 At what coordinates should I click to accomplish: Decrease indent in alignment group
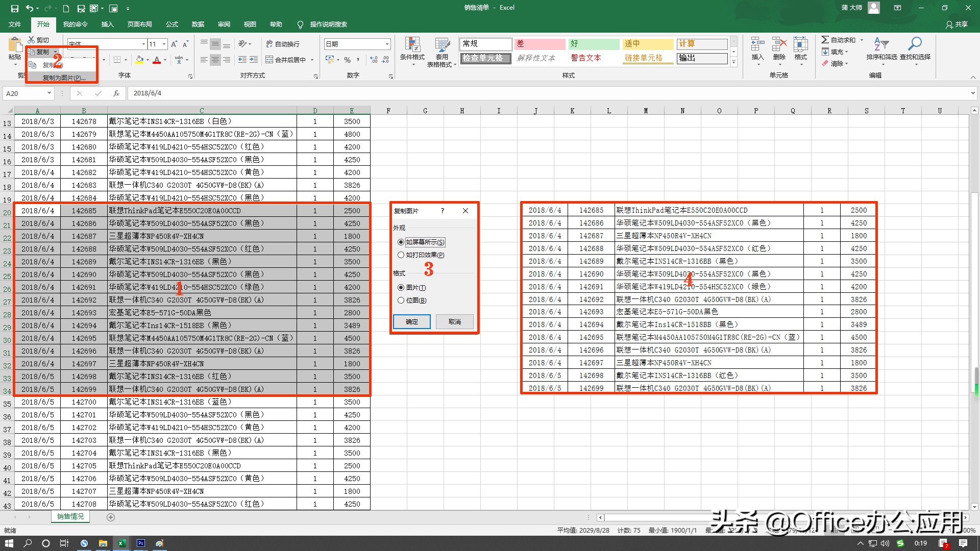(242, 60)
